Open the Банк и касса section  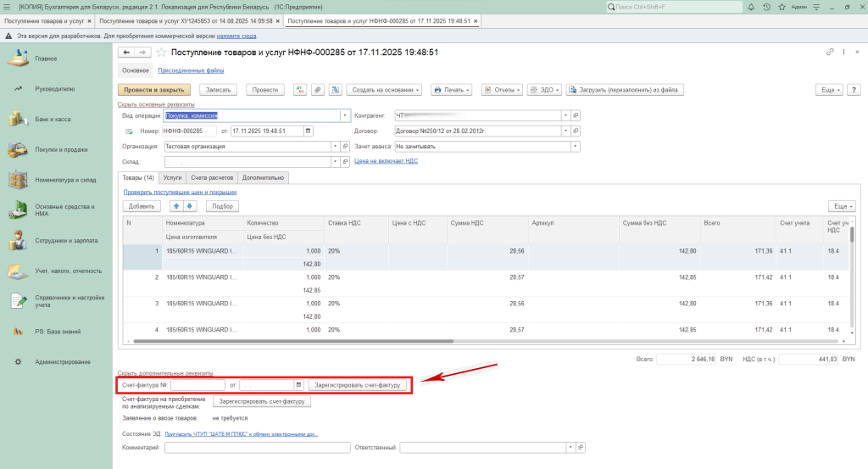coord(53,120)
